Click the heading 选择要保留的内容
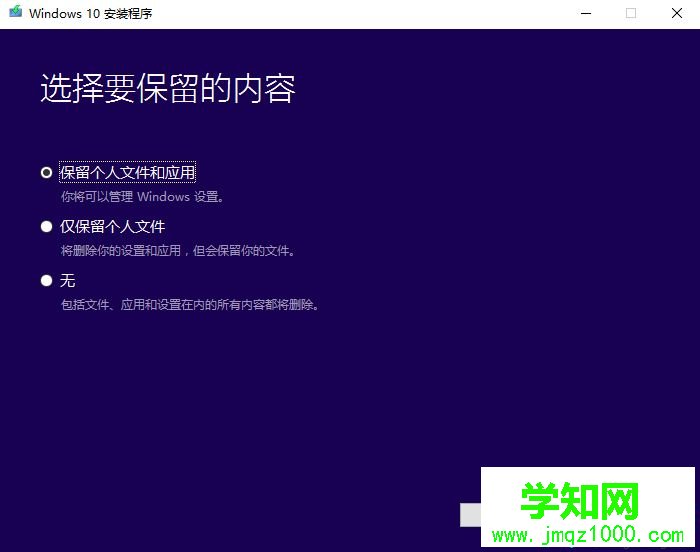Screen dimensions: 700x552 (x=168, y=88)
